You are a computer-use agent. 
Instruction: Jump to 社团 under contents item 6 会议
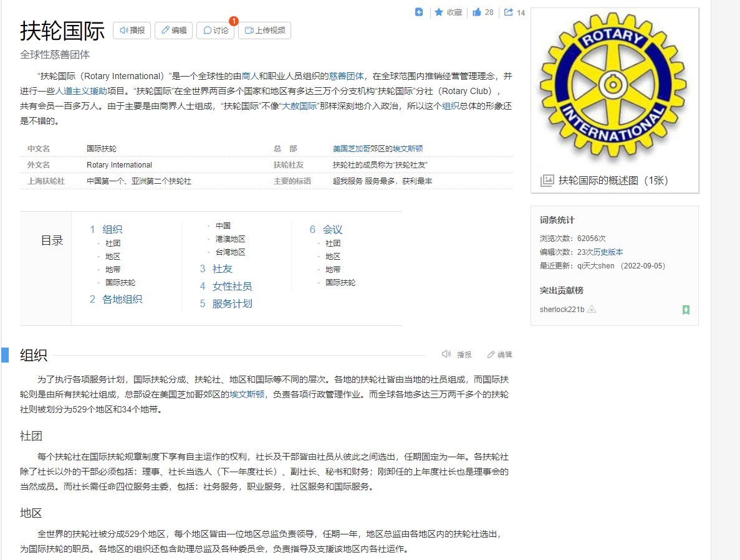pos(333,243)
